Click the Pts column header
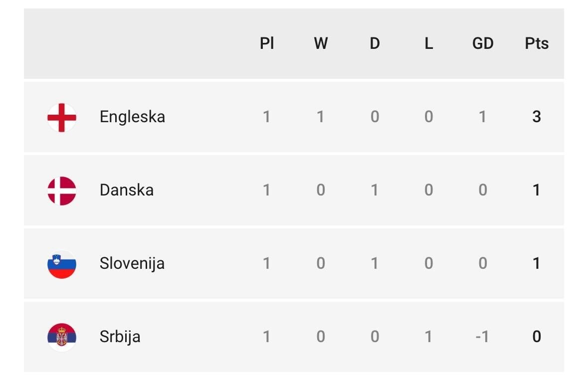588x387 pixels. pos(537,43)
